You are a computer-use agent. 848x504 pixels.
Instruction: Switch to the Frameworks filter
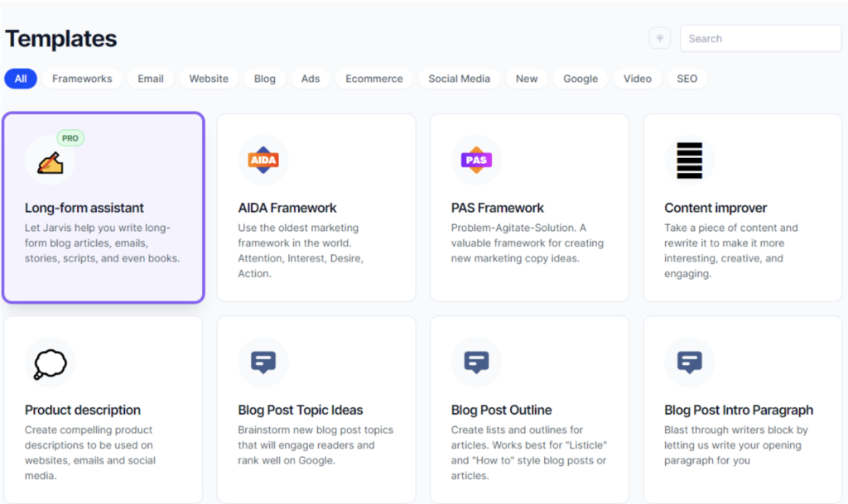[82, 78]
